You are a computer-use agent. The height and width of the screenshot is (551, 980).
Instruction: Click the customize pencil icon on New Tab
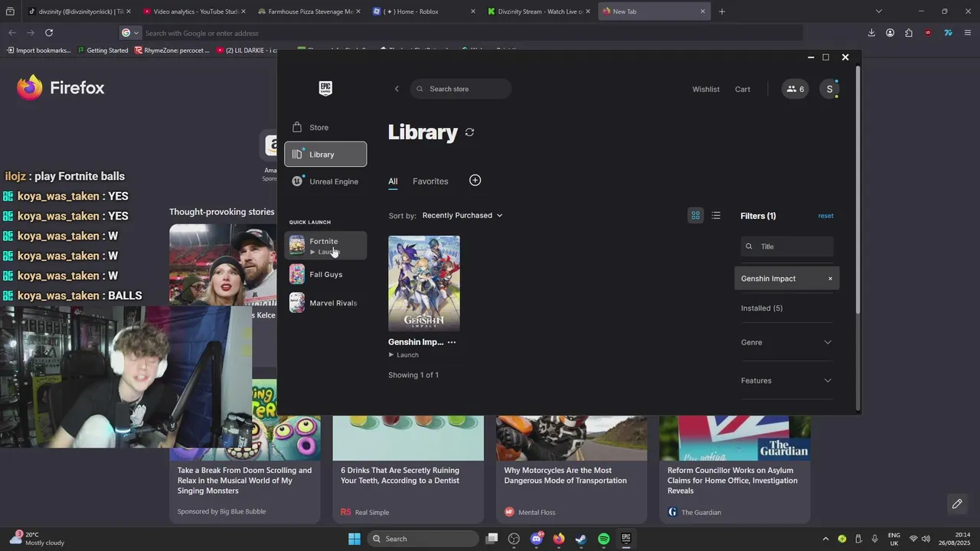click(957, 504)
